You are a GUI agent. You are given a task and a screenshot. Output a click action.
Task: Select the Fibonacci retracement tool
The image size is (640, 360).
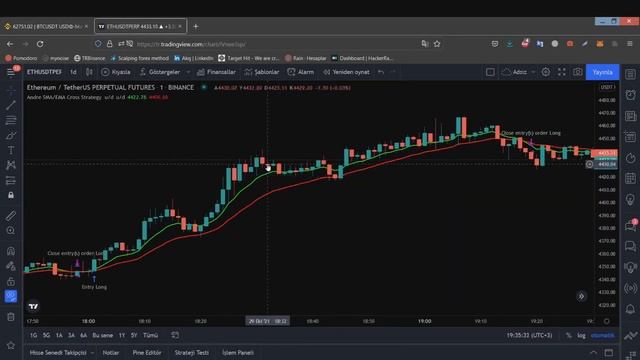tap(11, 120)
